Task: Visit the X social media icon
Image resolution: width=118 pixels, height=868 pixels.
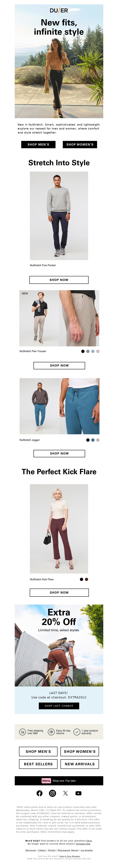Action: [65, 793]
